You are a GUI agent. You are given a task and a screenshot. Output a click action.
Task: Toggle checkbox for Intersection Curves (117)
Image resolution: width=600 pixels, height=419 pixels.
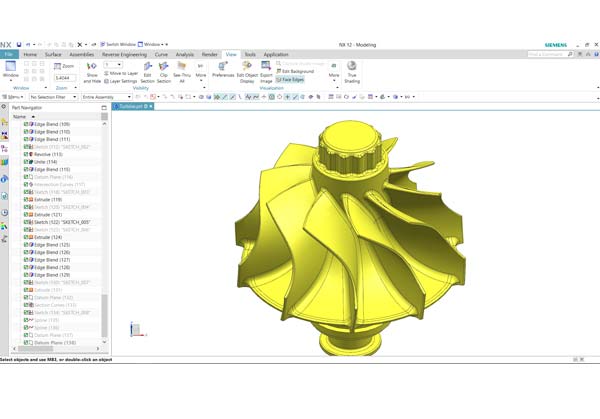[x=26, y=184]
